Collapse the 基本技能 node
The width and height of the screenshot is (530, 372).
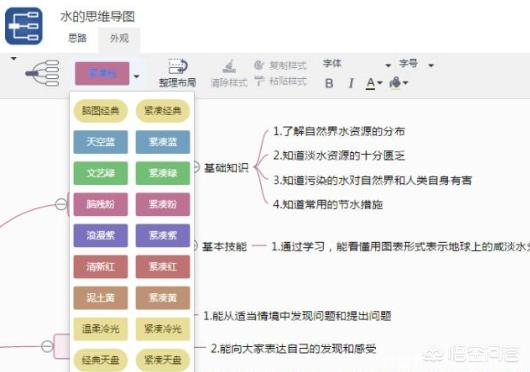(x=196, y=246)
